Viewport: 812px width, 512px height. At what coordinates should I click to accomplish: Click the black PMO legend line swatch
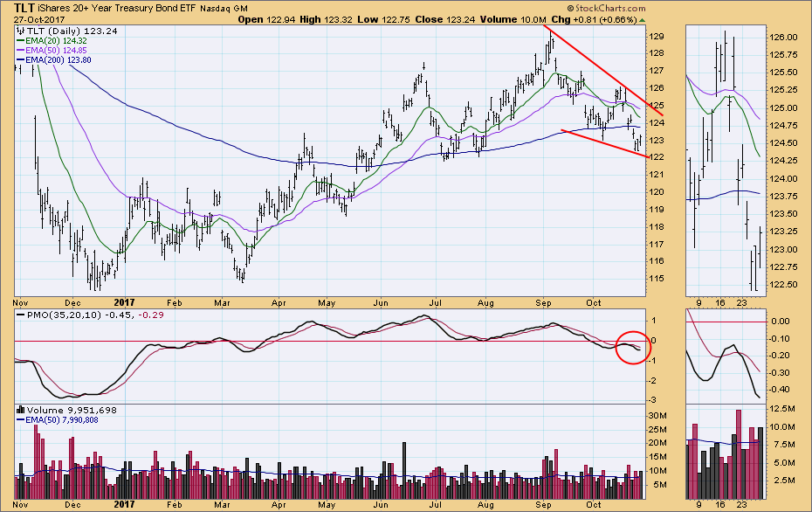click(21, 315)
